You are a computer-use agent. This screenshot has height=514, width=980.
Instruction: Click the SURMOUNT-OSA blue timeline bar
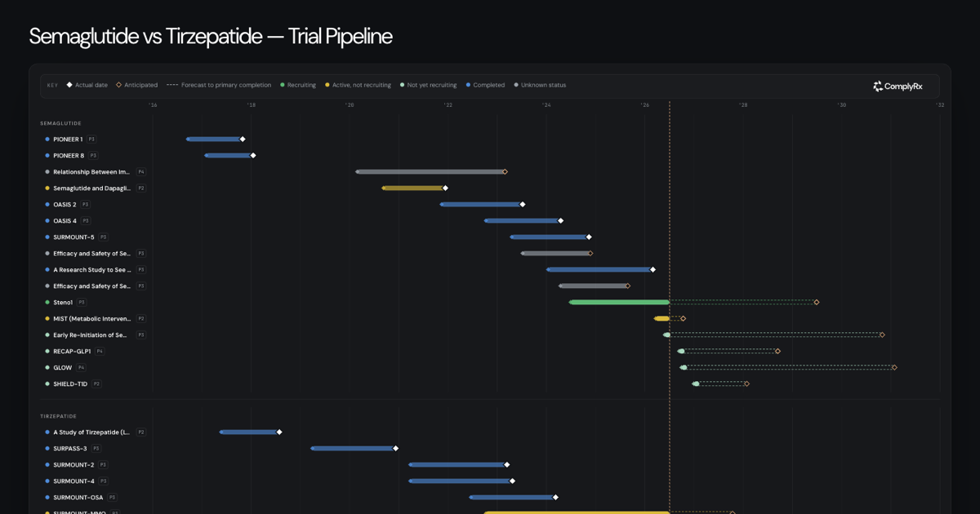tap(511, 498)
